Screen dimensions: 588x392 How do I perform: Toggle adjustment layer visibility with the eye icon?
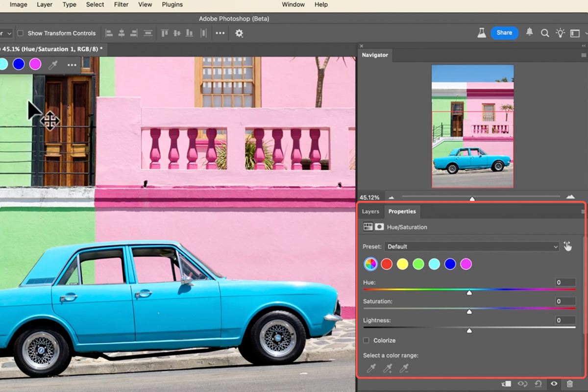click(x=554, y=384)
